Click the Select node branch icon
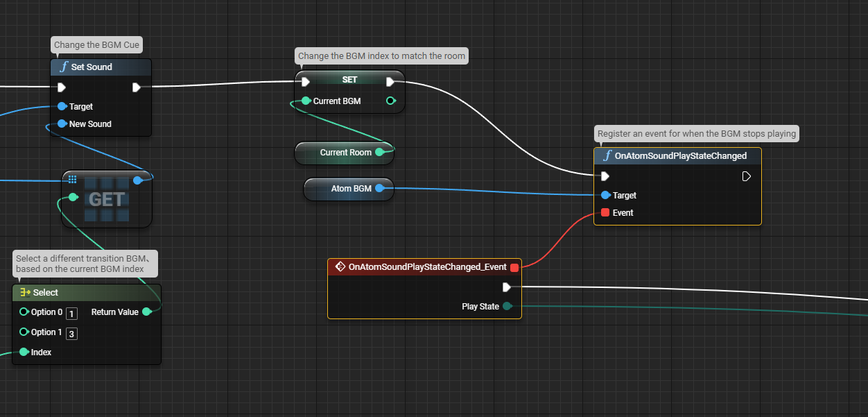This screenshot has height=417, width=868. point(25,293)
